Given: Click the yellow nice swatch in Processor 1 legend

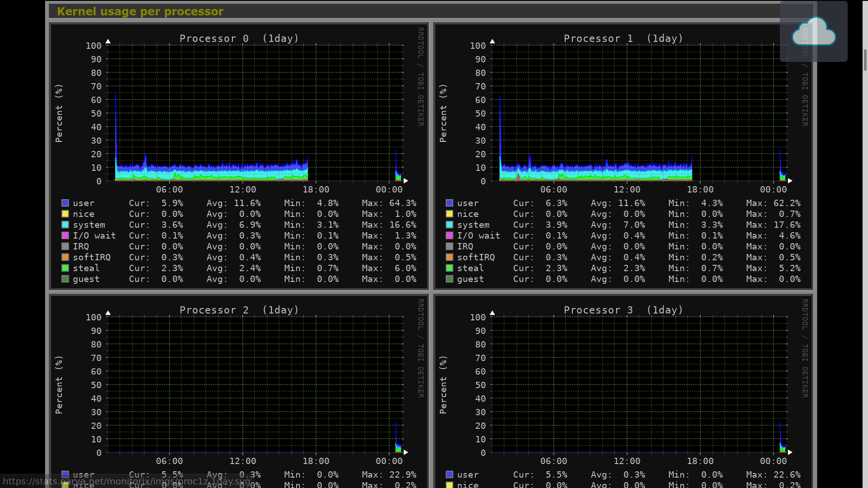Looking at the screenshot, I should (449, 214).
